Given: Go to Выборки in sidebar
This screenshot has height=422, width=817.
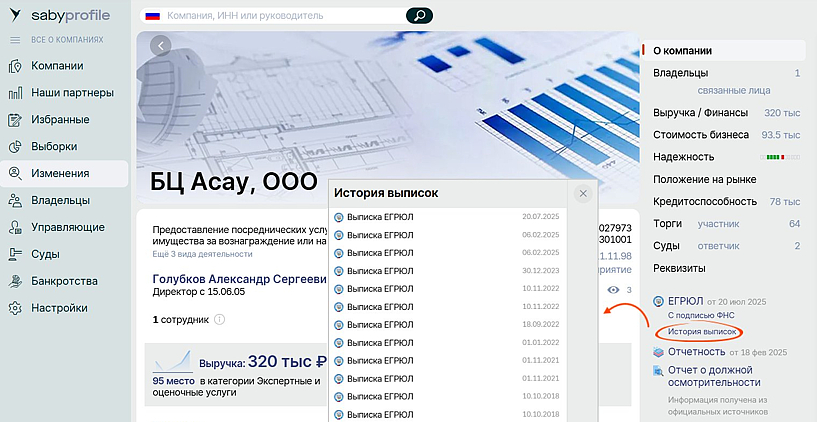Looking at the screenshot, I should pos(54,146).
